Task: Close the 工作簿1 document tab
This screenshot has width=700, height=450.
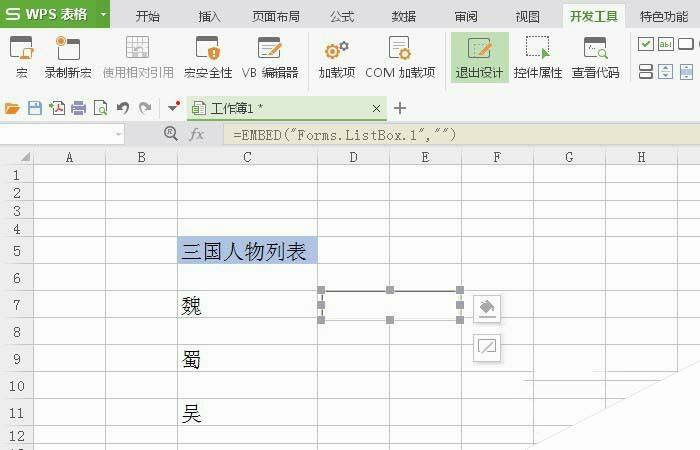Action: [376, 108]
